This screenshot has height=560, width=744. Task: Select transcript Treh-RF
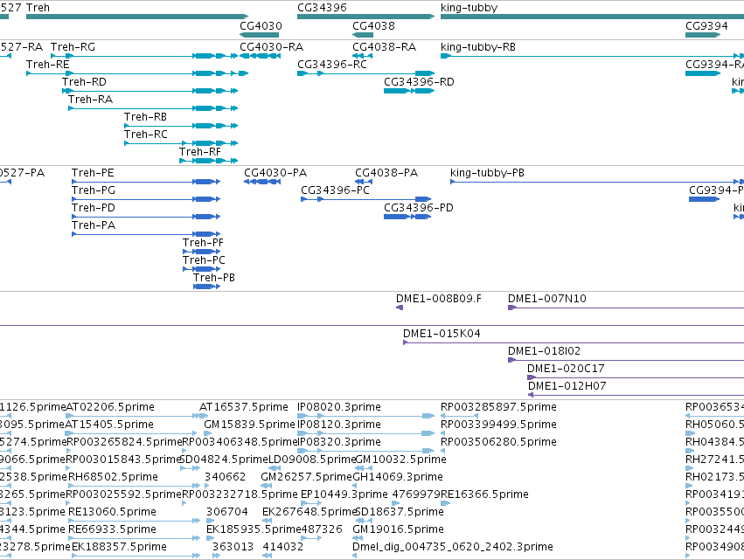pyautogui.click(x=208, y=161)
